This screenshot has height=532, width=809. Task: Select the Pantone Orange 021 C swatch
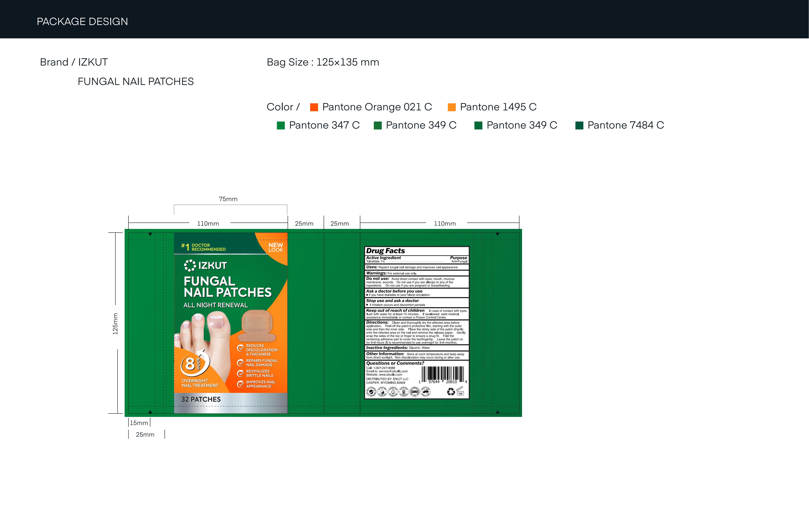(x=314, y=107)
